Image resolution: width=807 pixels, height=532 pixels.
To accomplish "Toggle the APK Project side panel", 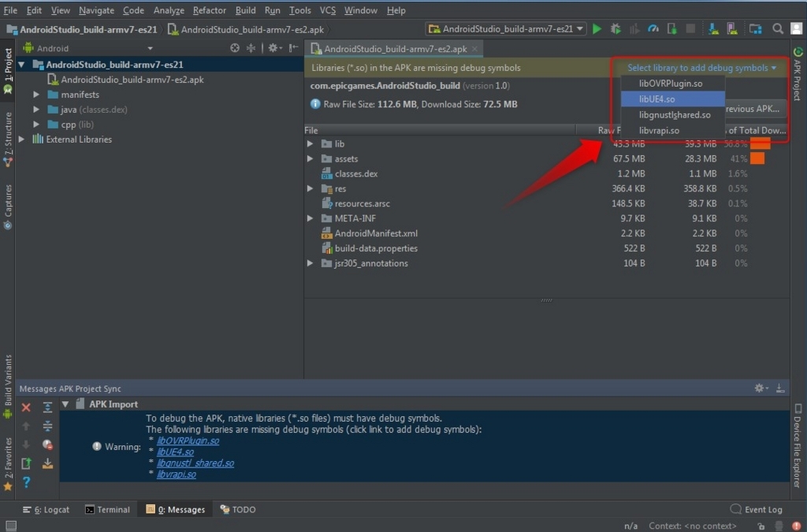I will (798, 73).
